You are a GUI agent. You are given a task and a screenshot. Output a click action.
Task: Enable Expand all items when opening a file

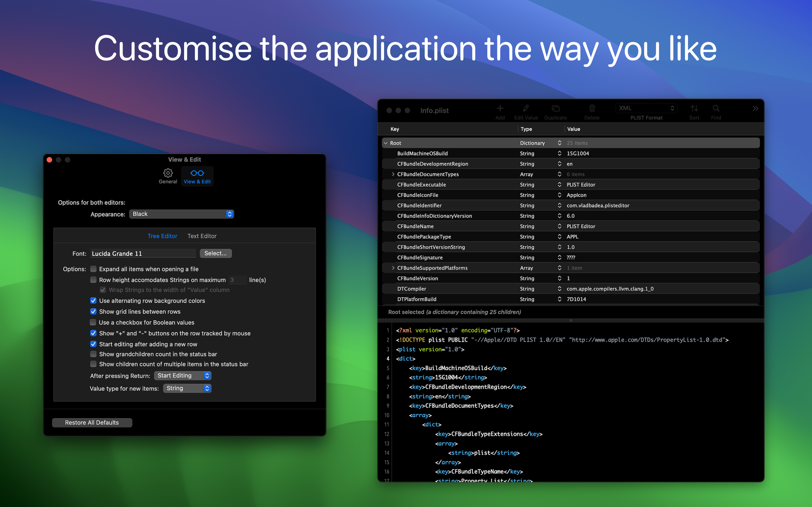point(94,269)
